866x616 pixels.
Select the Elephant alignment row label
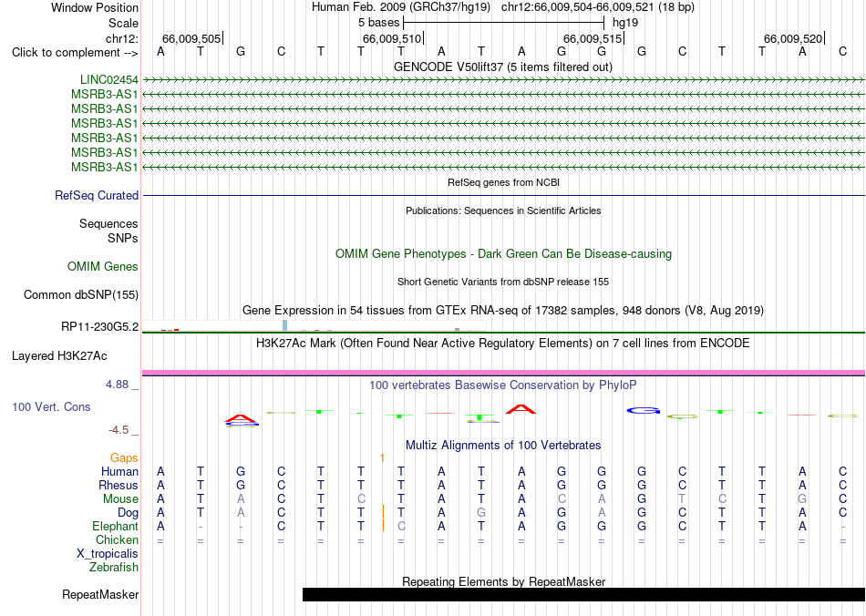tap(115, 526)
